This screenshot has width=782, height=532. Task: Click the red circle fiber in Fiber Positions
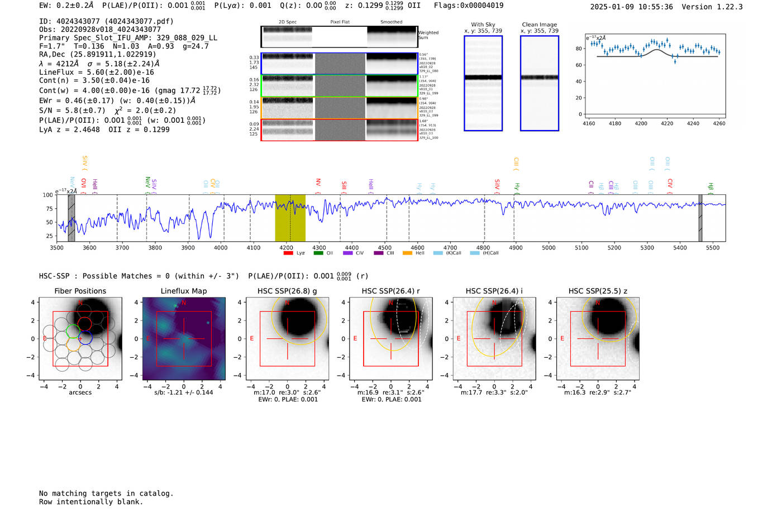click(x=84, y=324)
